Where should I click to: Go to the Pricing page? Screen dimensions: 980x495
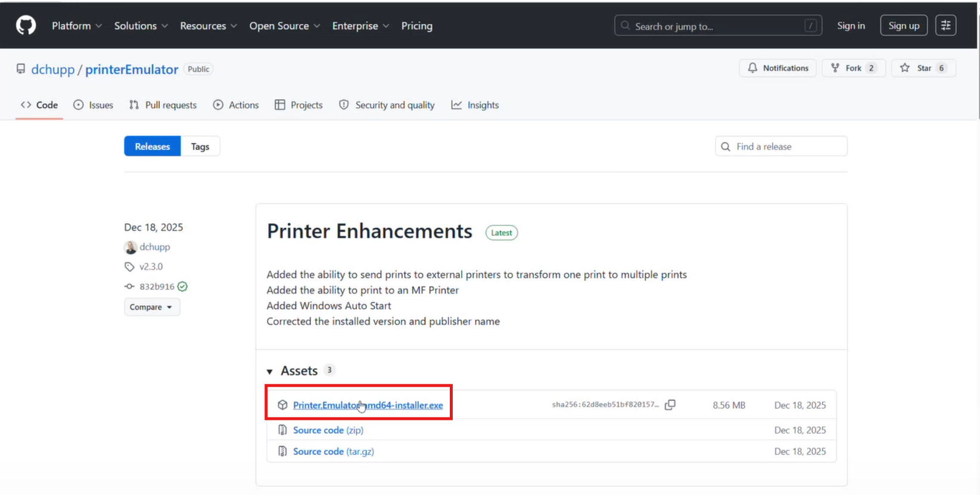[x=417, y=26]
